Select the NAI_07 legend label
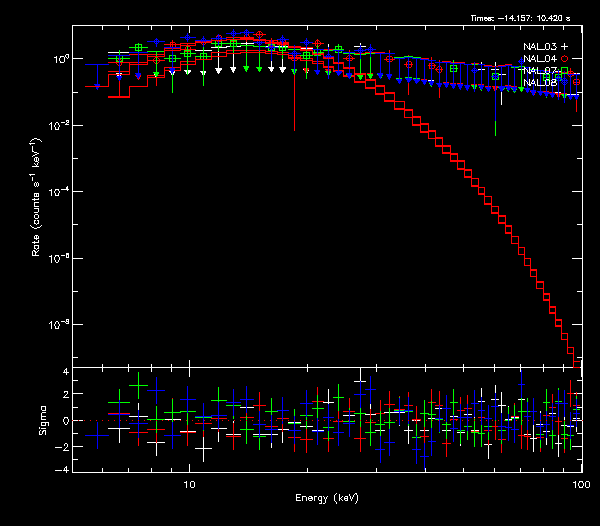The width and height of the screenshot is (600, 526). click(x=539, y=71)
